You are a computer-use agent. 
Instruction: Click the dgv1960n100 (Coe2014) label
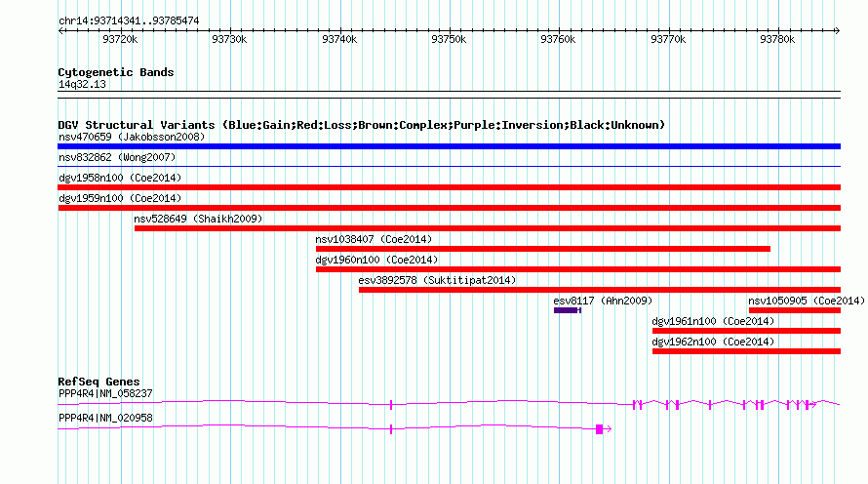[376, 260]
